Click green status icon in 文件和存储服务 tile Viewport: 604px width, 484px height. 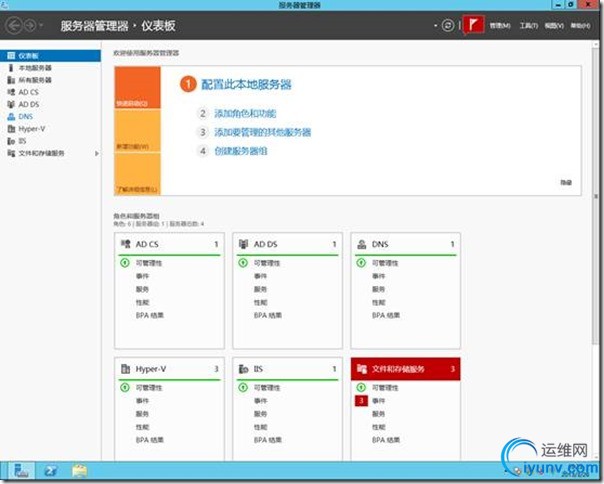[x=361, y=387]
